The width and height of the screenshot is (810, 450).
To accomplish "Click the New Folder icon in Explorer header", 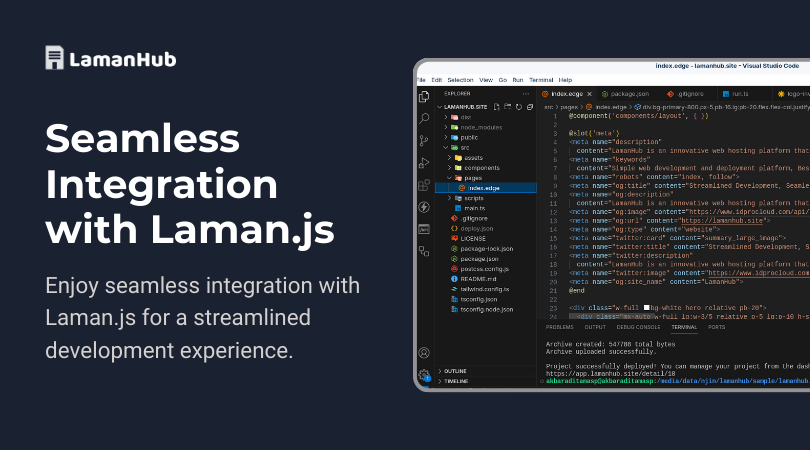I will click(507, 107).
